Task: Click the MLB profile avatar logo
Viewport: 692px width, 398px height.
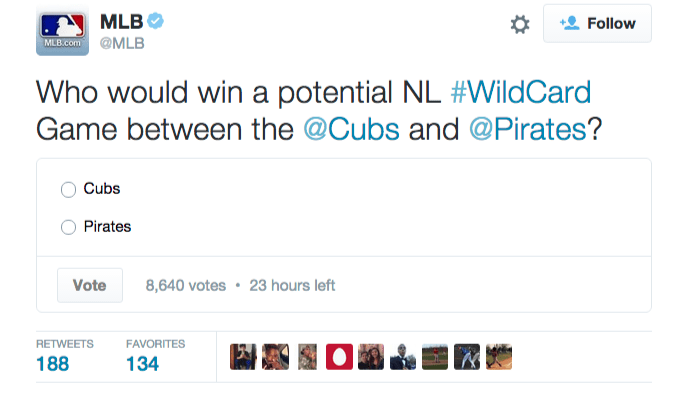Action: (62, 31)
